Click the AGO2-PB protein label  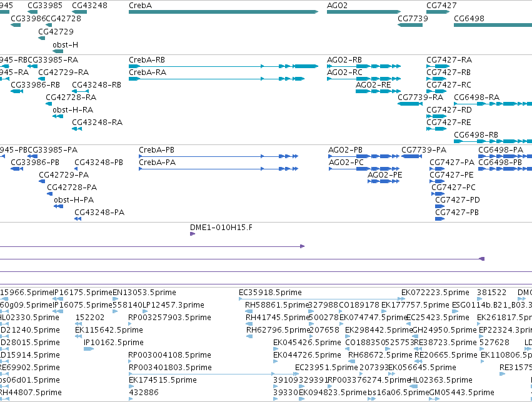[x=345, y=150]
